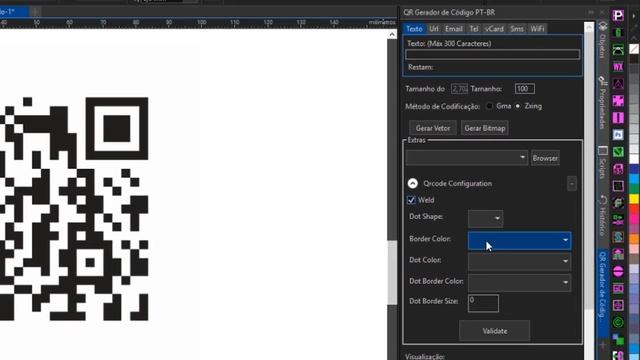Image resolution: width=640 pixels, height=360 pixels.
Task: Pick the red swatch in color palette
Action: 634,209
